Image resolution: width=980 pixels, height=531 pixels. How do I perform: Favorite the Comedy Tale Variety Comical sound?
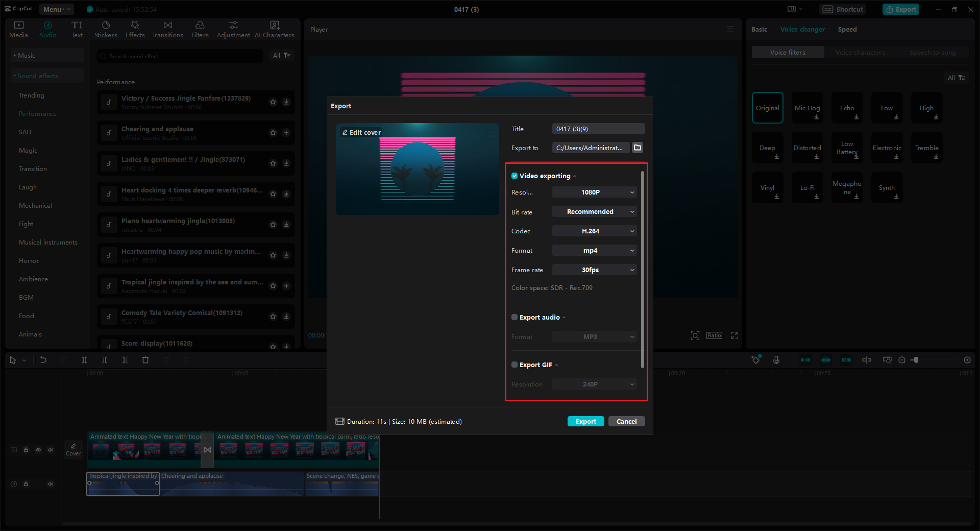coord(273,317)
